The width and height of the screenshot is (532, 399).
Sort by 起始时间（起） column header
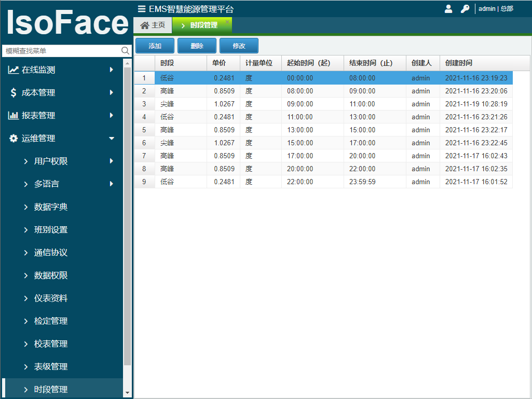coord(312,63)
